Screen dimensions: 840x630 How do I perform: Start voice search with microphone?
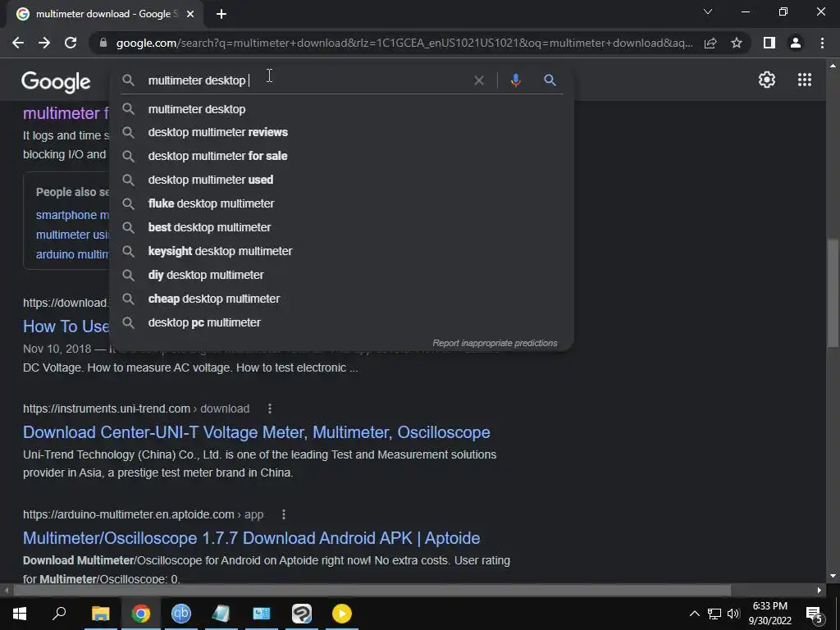[x=515, y=80]
